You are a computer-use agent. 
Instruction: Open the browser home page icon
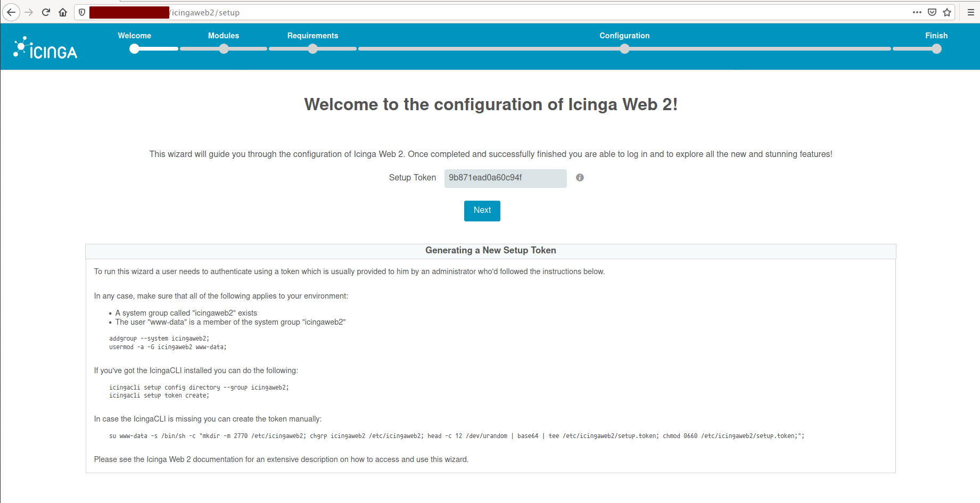pos(63,12)
